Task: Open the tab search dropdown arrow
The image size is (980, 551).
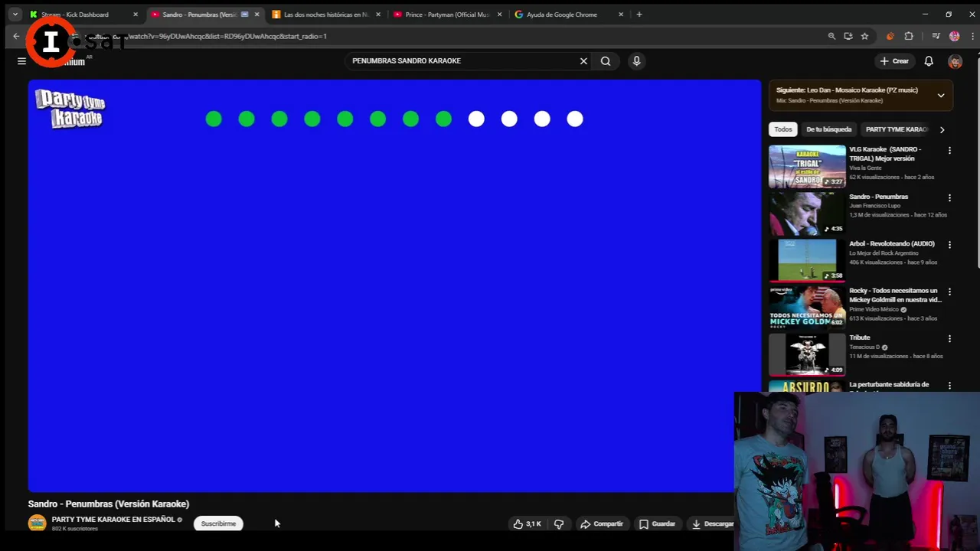Action: [15, 15]
